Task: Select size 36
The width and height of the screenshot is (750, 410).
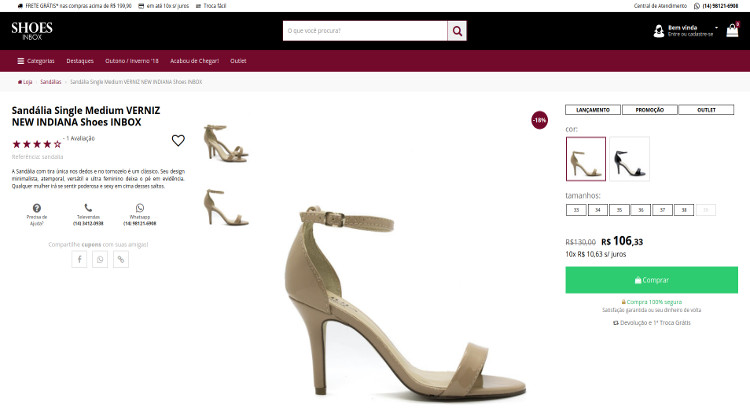Action: click(x=641, y=210)
